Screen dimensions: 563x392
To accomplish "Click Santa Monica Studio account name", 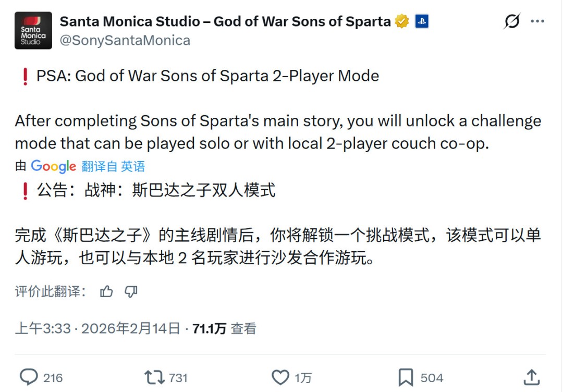I will pos(224,21).
